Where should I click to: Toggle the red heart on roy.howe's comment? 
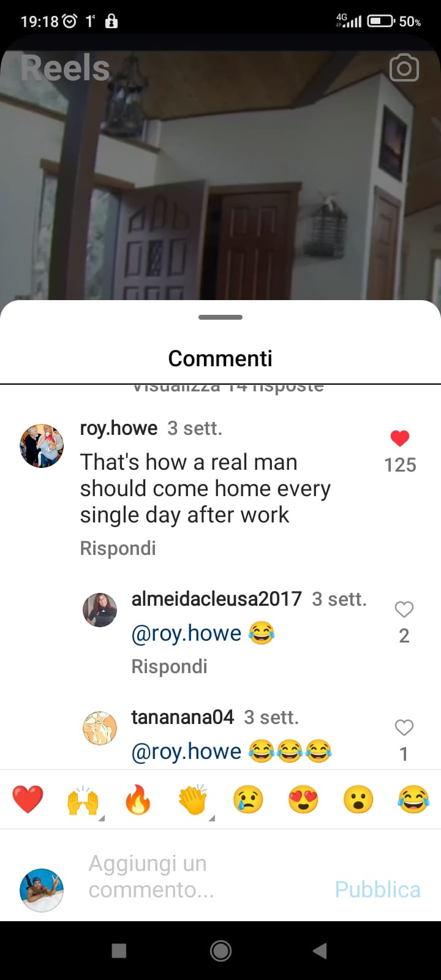tap(400, 438)
